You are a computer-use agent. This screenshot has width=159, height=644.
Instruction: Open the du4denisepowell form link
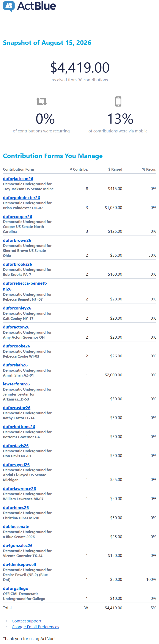point(19,564)
